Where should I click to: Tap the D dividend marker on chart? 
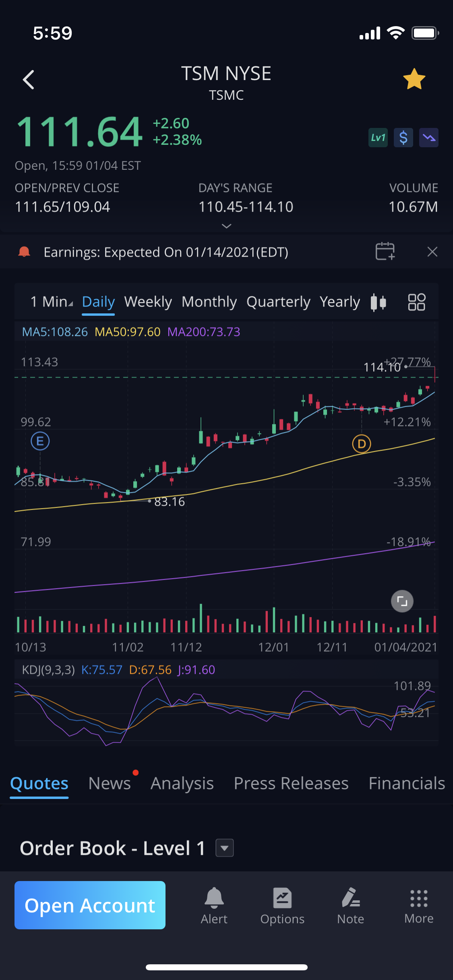tap(361, 444)
